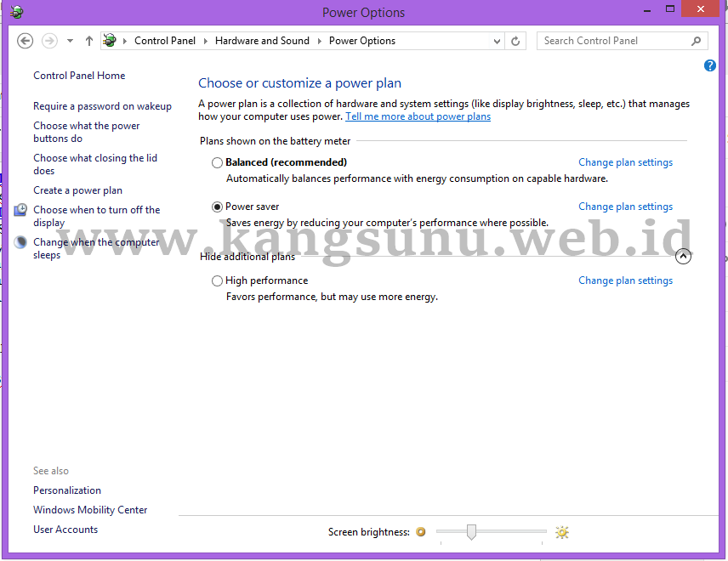Viewport: 728px width, 561px height.
Task: Change plan settings for High performance
Action: (625, 280)
